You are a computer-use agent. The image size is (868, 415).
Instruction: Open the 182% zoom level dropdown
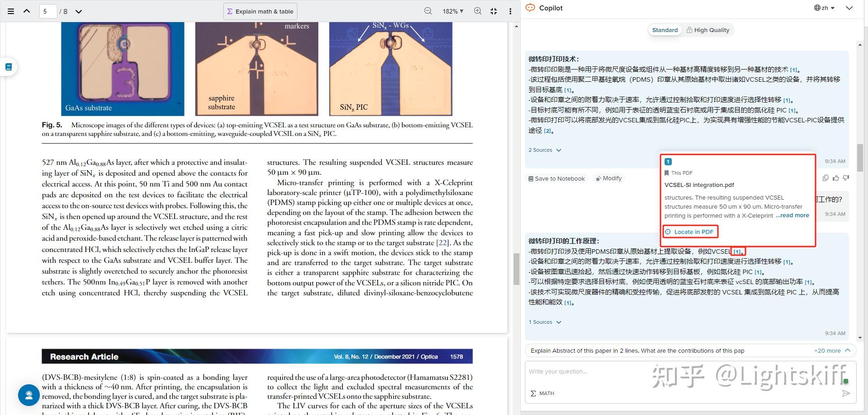pos(452,11)
